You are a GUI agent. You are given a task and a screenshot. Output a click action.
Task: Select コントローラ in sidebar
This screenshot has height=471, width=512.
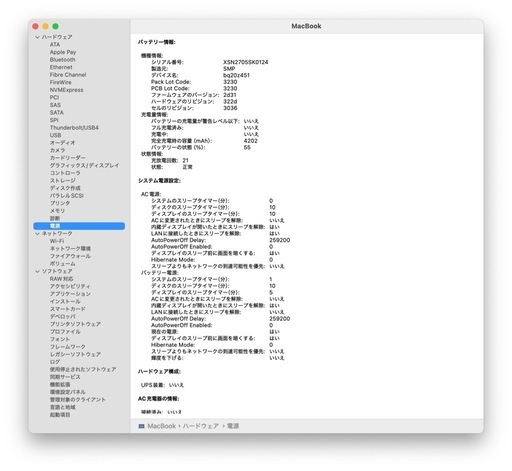pyautogui.click(x=65, y=173)
